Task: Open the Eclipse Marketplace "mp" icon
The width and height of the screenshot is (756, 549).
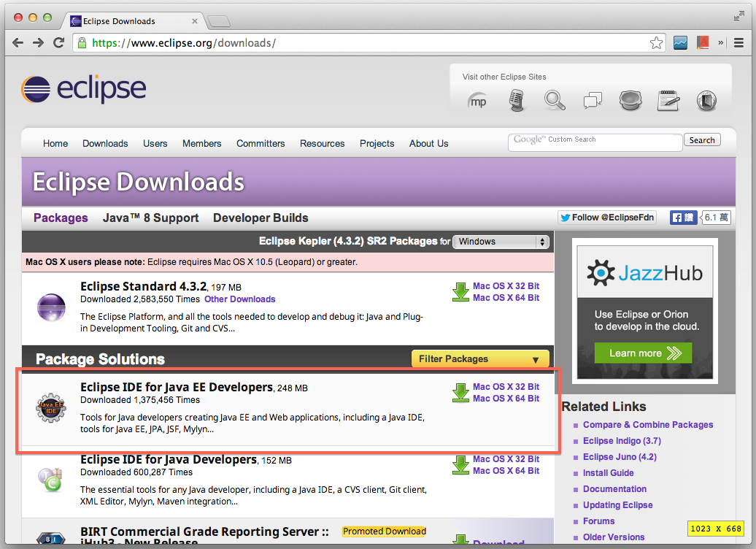Action: (477, 101)
